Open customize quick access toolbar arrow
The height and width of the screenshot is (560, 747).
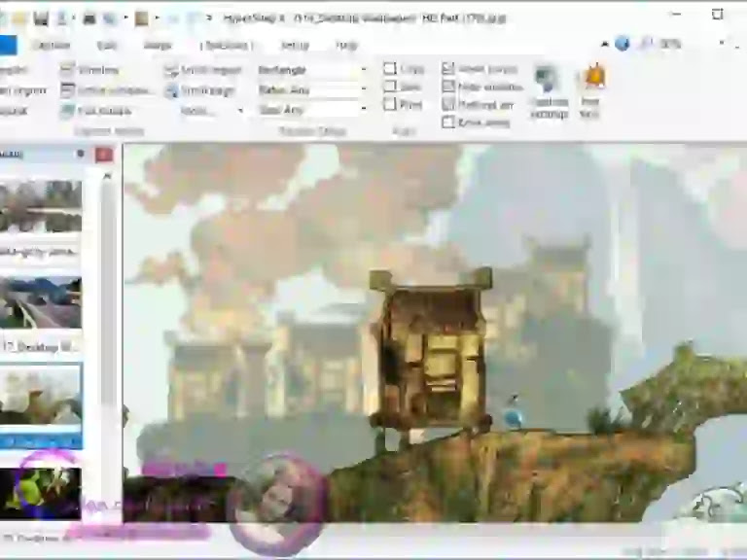click(x=209, y=18)
